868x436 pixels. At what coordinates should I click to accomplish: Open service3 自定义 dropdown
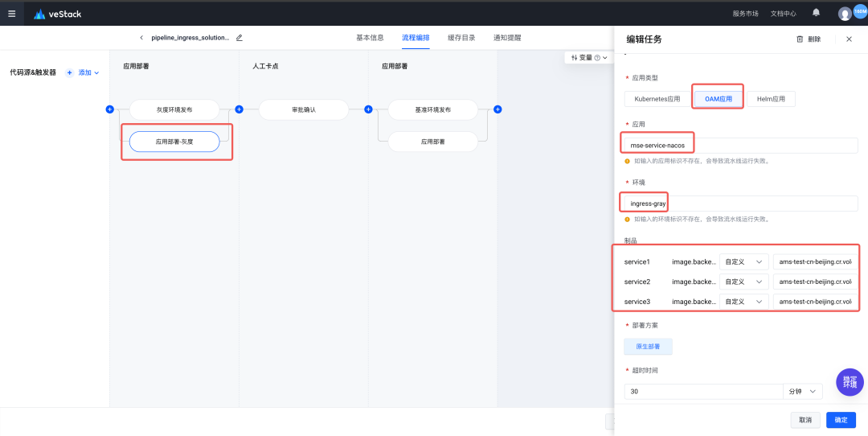click(744, 302)
